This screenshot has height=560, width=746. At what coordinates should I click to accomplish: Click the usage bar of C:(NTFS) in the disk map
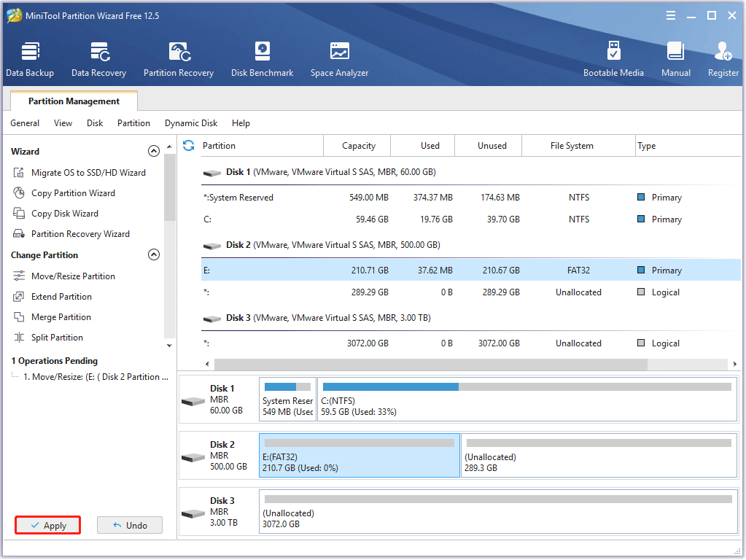click(527, 386)
